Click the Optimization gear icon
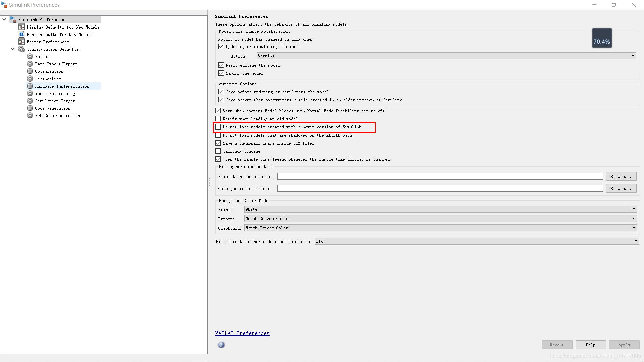644x362 pixels. pyautogui.click(x=30, y=71)
